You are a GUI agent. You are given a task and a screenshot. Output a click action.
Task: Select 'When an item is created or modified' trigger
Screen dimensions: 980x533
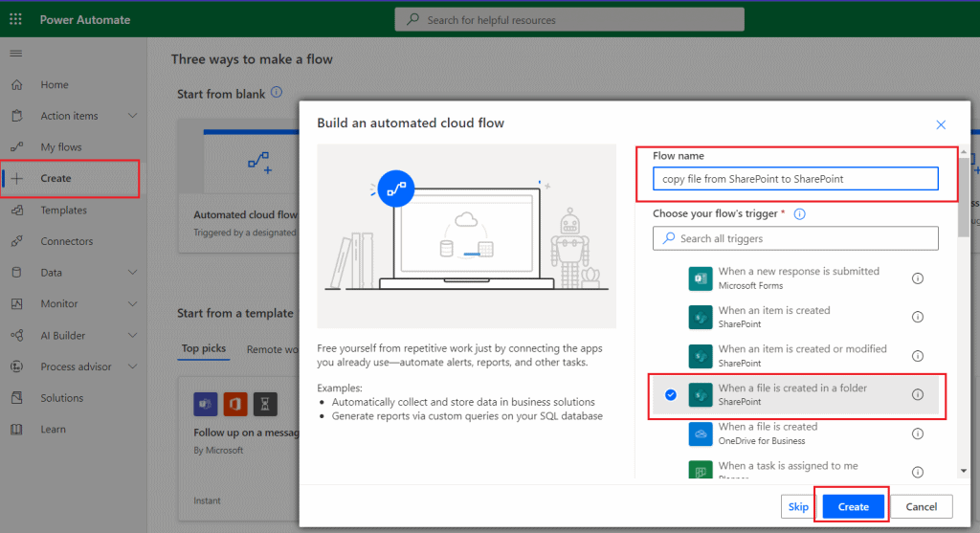pyautogui.click(x=795, y=356)
